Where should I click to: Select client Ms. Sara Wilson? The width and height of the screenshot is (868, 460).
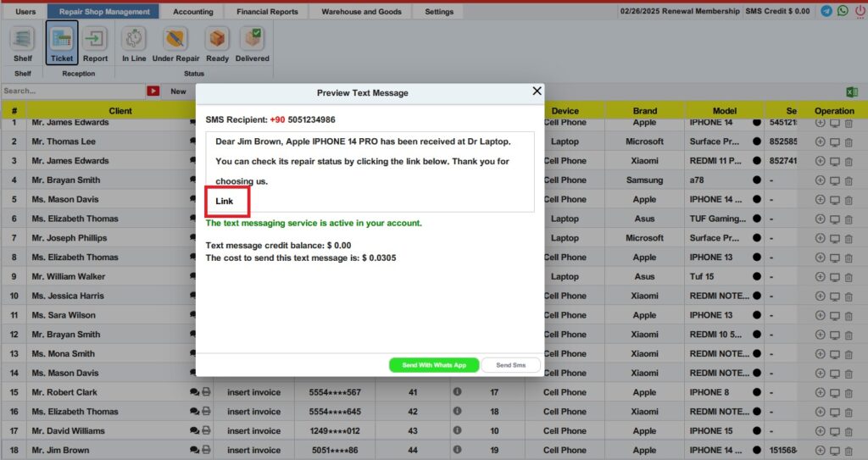(x=64, y=315)
